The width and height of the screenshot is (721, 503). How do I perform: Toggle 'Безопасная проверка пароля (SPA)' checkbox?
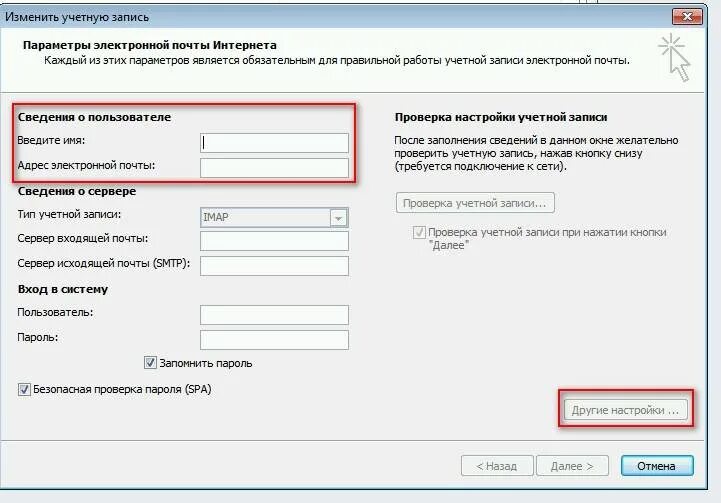coord(24,389)
